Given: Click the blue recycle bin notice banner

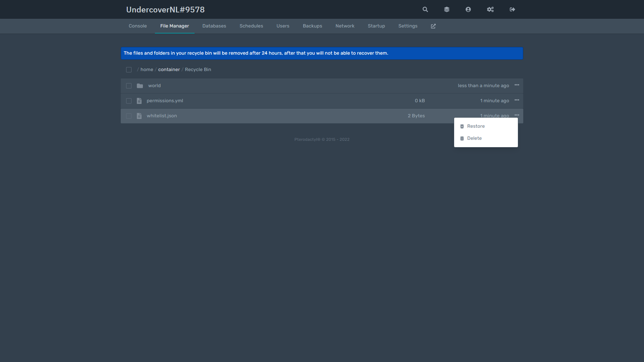Looking at the screenshot, I should (322, 53).
